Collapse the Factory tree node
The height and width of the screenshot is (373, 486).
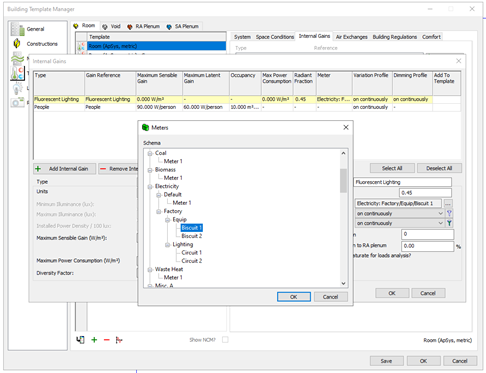(159, 211)
